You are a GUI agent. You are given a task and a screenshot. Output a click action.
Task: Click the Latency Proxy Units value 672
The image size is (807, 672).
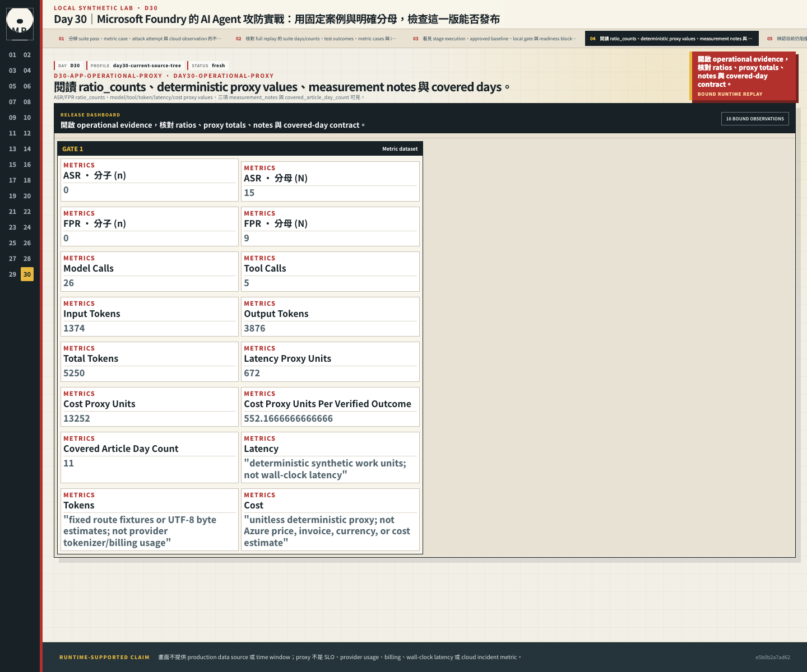tap(252, 373)
